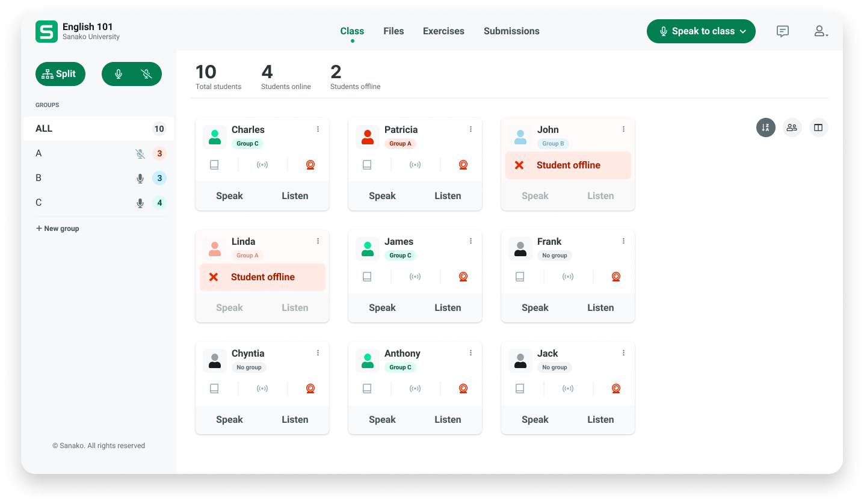The width and height of the screenshot is (864, 504).
Task: Click Anthony's webcam icon
Action: [463, 389]
